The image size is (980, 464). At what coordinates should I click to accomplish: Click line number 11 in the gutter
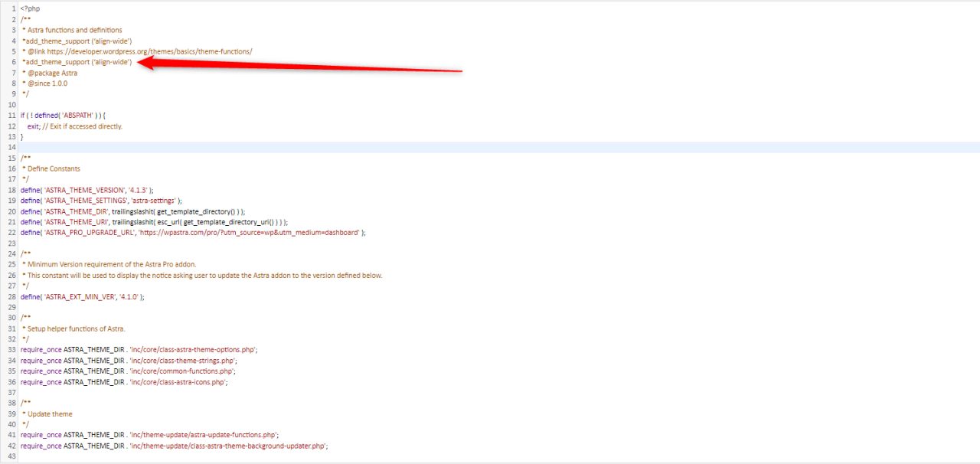tap(11, 115)
